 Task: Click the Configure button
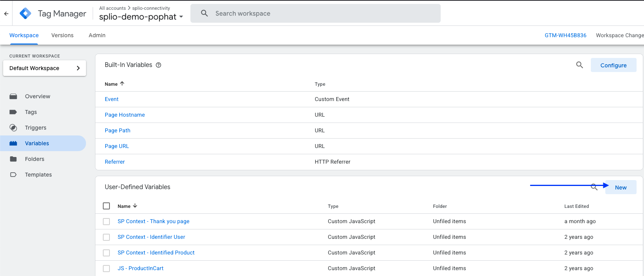614,65
